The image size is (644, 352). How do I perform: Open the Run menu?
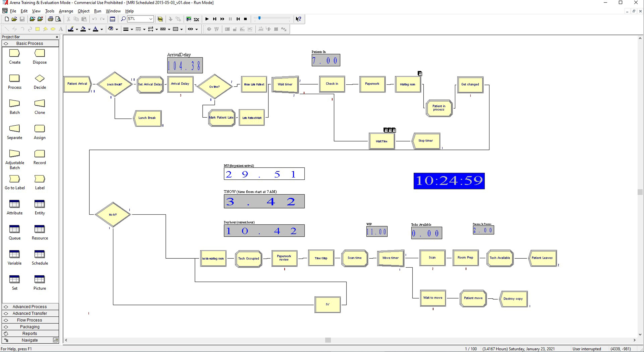[97, 11]
